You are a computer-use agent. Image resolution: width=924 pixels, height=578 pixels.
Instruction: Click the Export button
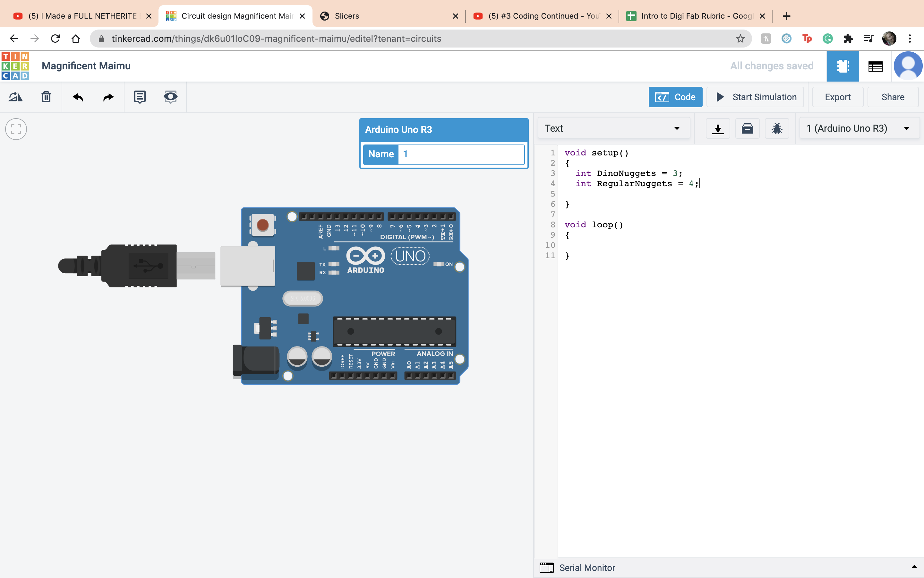(x=838, y=97)
